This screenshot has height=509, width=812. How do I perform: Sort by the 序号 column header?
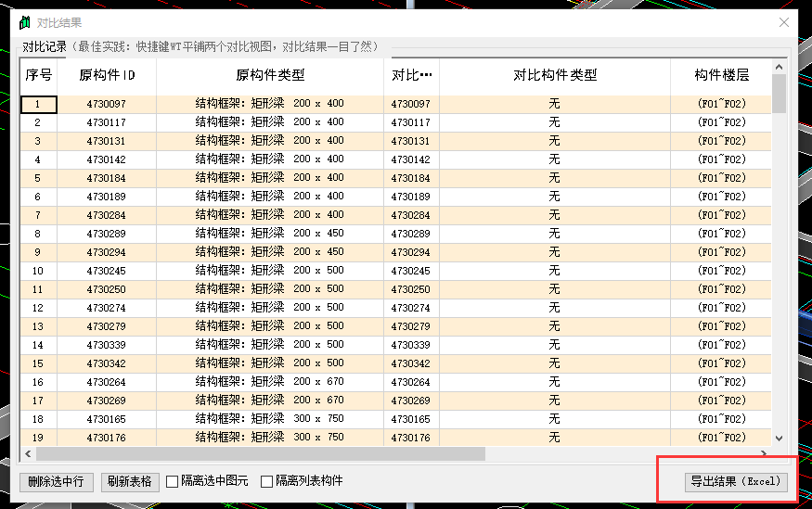point(39,75)
